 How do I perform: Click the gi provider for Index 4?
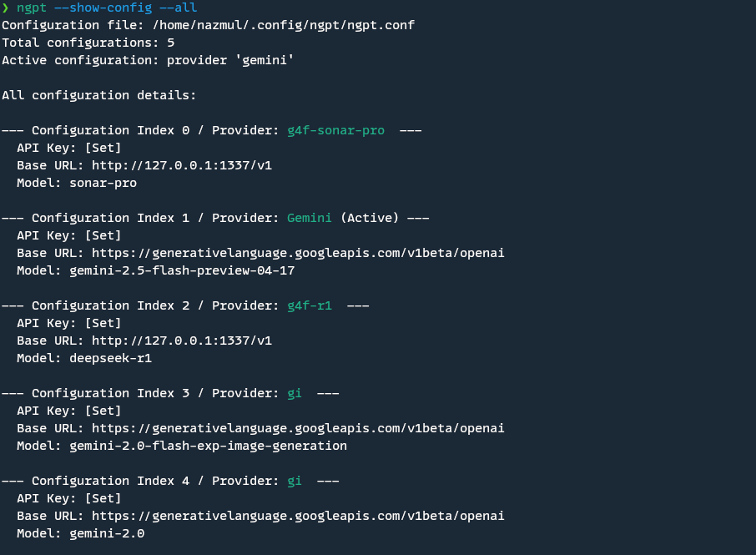[x=294, y=482]
